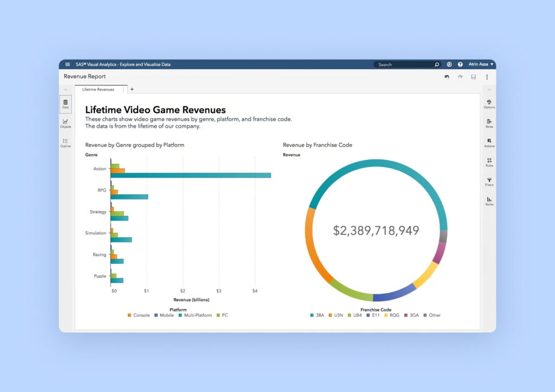Switch to the Lifetime Revenues tab
Screen dimensions: 555x392
99,89
